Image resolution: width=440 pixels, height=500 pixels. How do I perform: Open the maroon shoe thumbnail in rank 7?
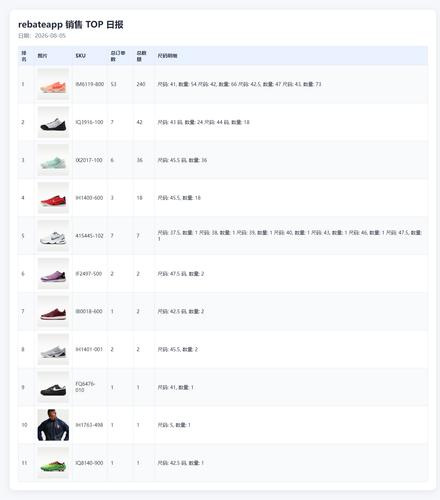point(53,311)
